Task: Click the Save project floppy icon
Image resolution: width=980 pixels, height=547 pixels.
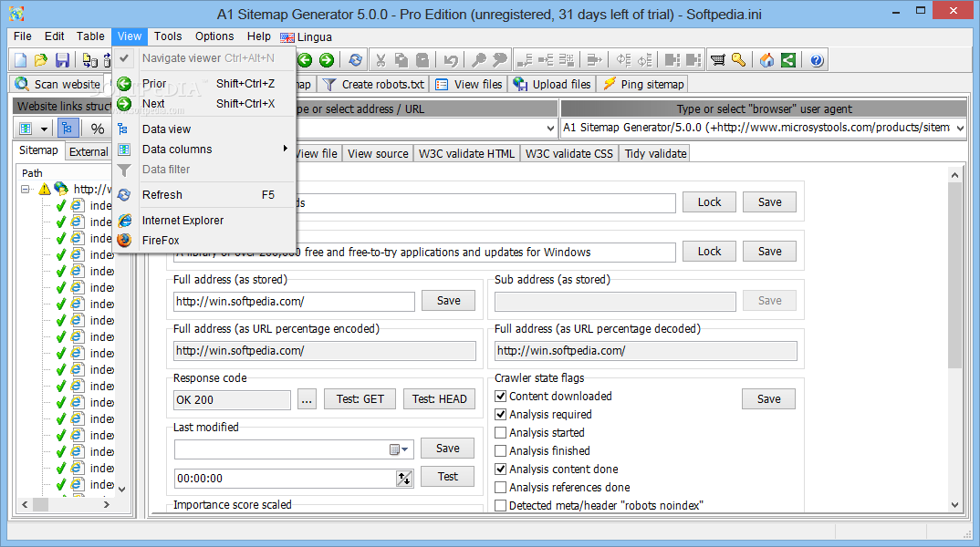Action: click(62, 60)
